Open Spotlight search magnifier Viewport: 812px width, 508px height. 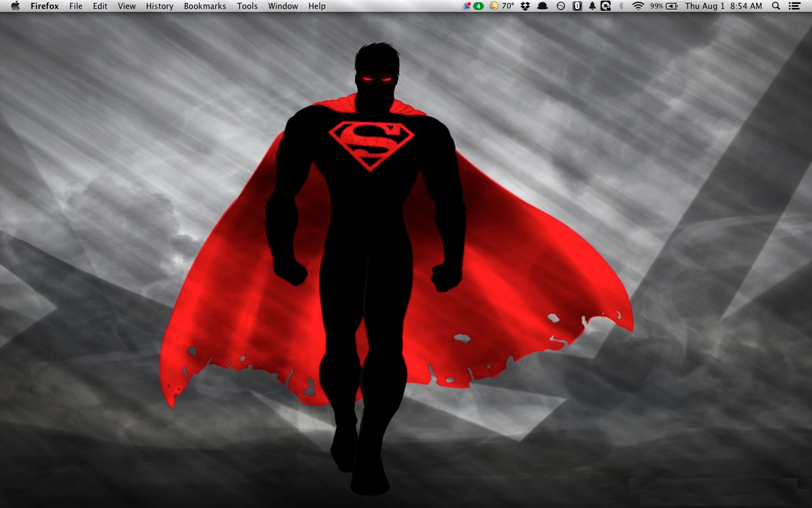point(776,6)
